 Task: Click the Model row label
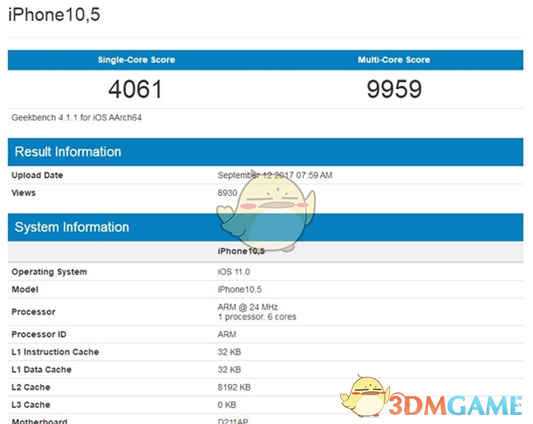click(x=25, y=289)
